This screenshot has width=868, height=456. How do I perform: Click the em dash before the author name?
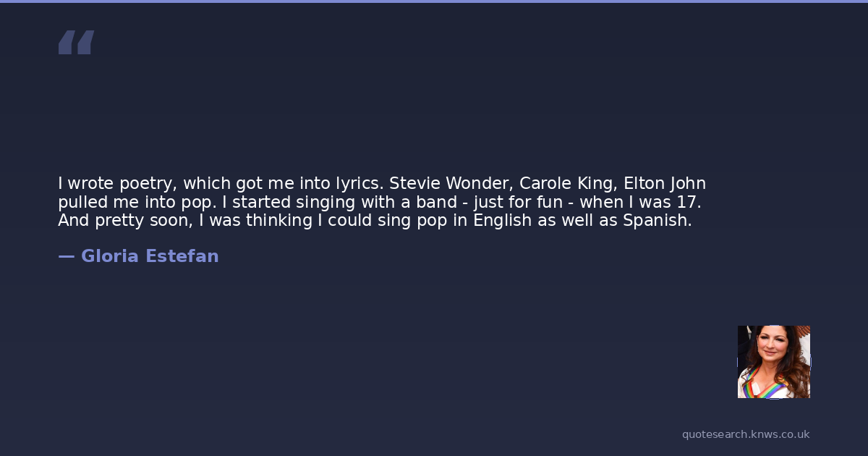66,256
